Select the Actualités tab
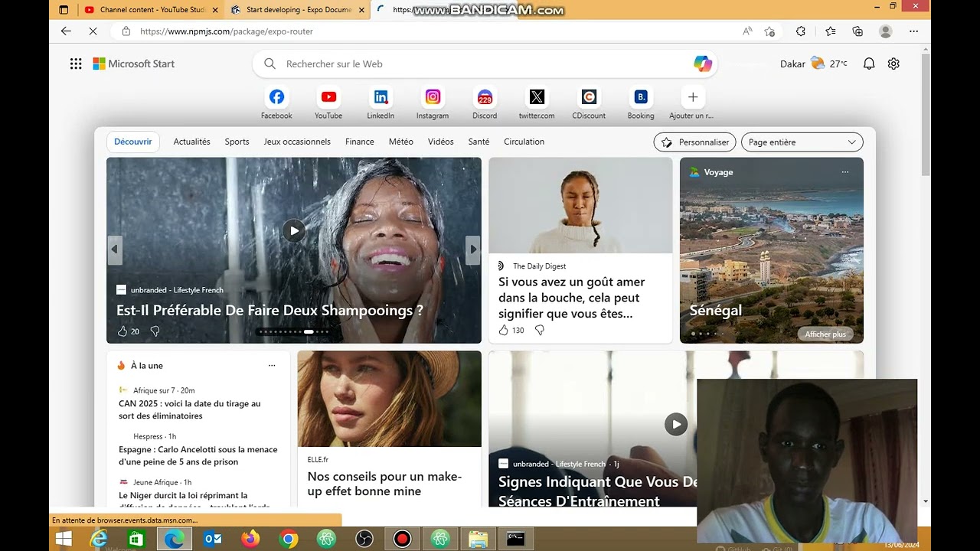This screenshot has height=551, width=980. click(191, 142)
